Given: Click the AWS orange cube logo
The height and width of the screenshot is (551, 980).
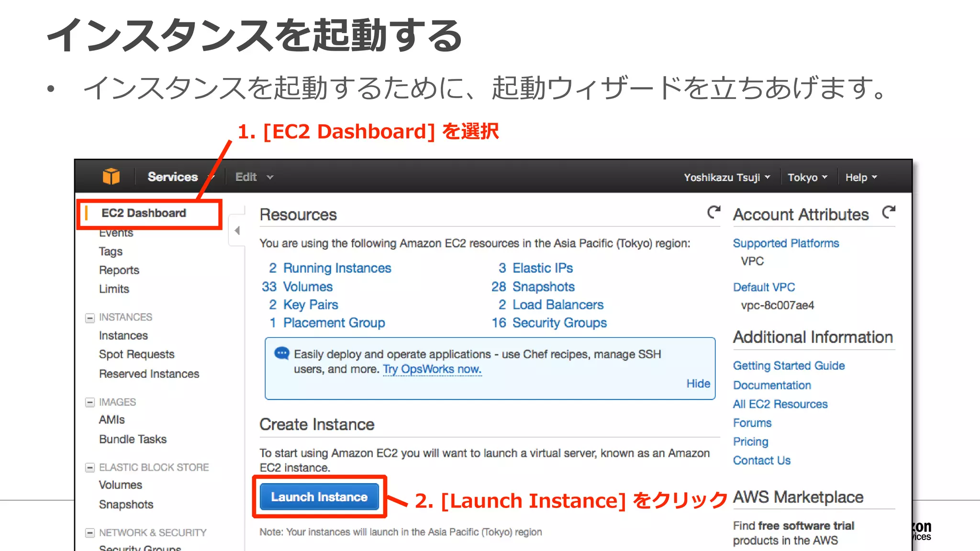Looking at the screenshot, I should (111, 176).
